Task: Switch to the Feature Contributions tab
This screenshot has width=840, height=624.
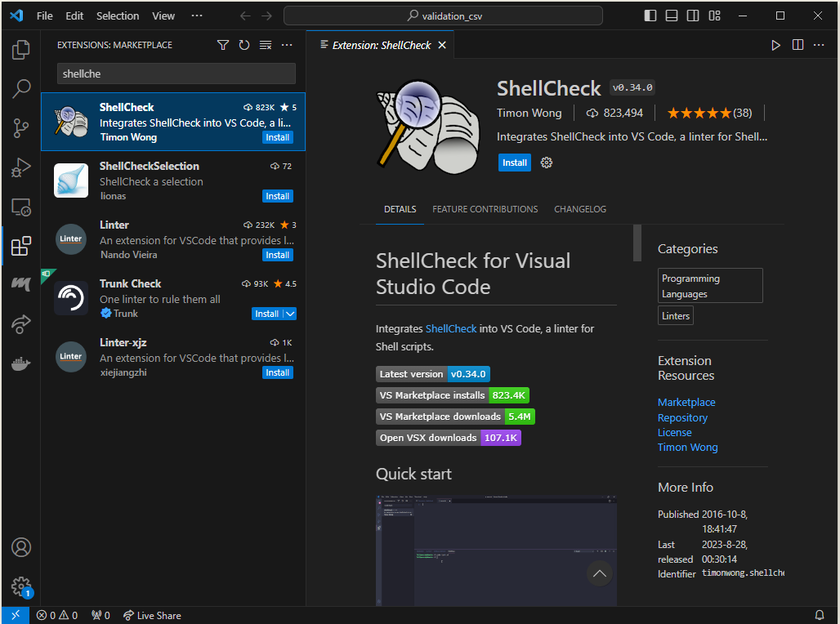Action: pos(485,209)
